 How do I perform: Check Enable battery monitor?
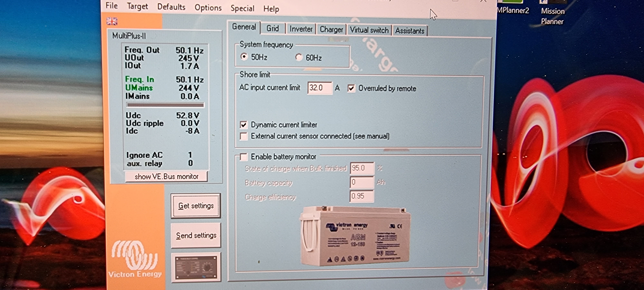click(x=243, y=157)
